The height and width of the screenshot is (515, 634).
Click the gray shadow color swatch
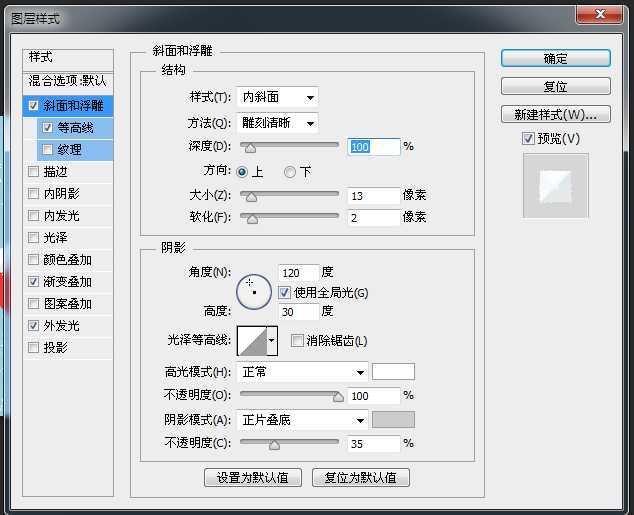tap(393, 420)
